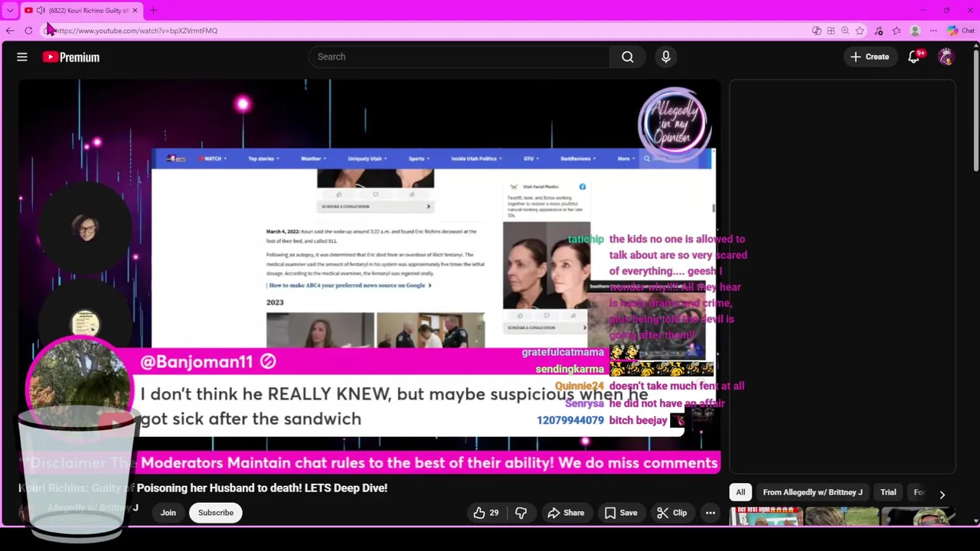Clip the video with scissors button
This screenshot has width=980, height=551.
click(671, 513)
